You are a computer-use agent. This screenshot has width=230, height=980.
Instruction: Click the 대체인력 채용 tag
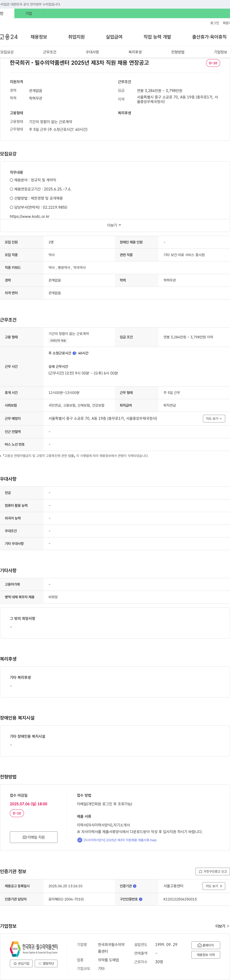click(58, 341)
